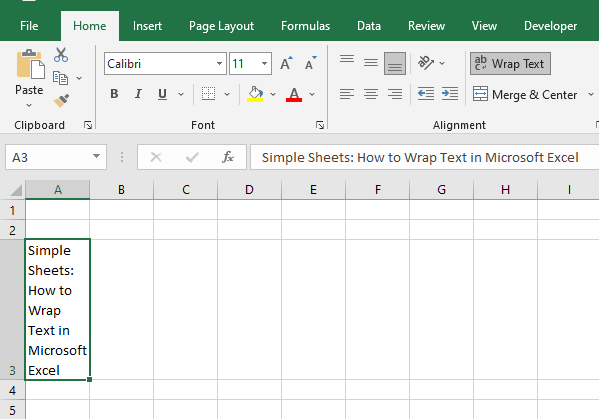The width and height of the screenshot is (599, 419).
Task: Toggle Bottom Align alignment button
Action: click(x=395, y=63)
